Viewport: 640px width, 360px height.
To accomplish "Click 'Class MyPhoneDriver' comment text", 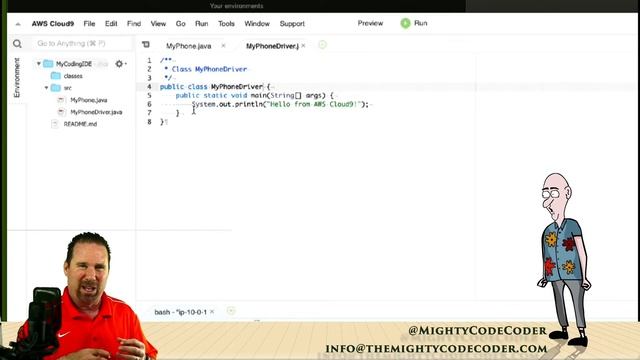I will tap(209, 69).
